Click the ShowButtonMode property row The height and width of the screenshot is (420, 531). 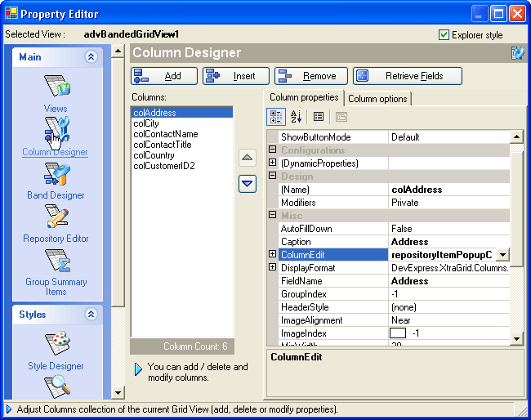(395, 137)
